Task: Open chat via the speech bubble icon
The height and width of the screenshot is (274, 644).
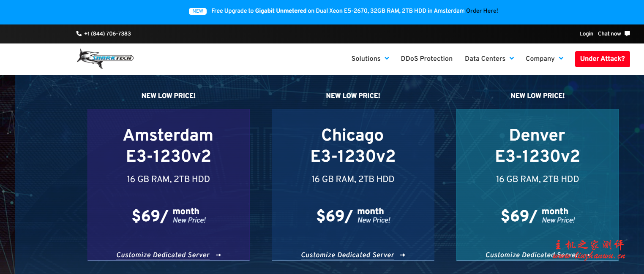Action: click(x=627, y=33)
